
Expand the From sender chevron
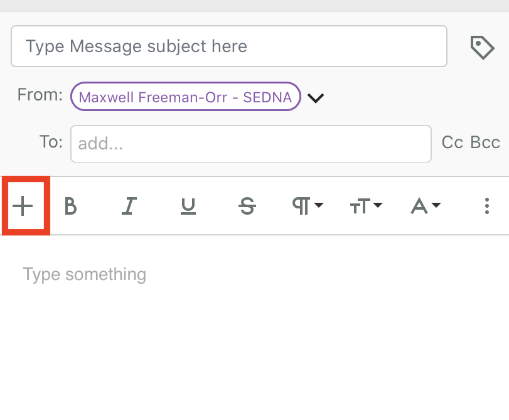click(x=316, y=98)
